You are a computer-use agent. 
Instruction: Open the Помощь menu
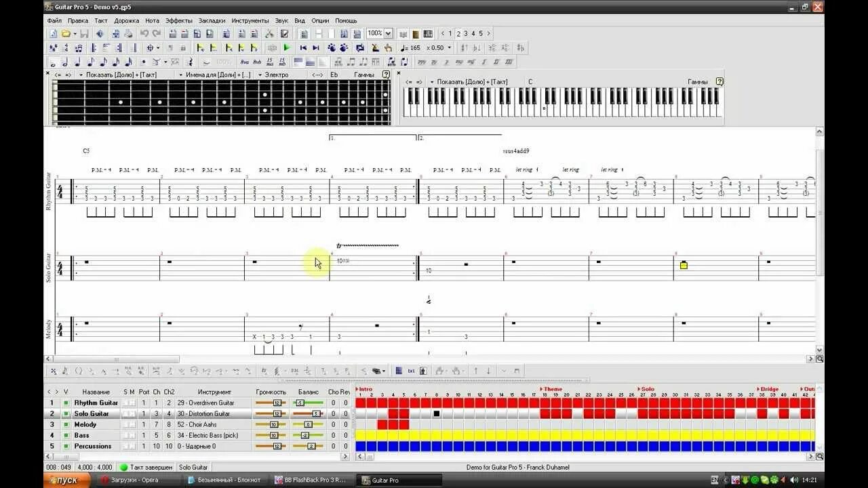(346, 20)
